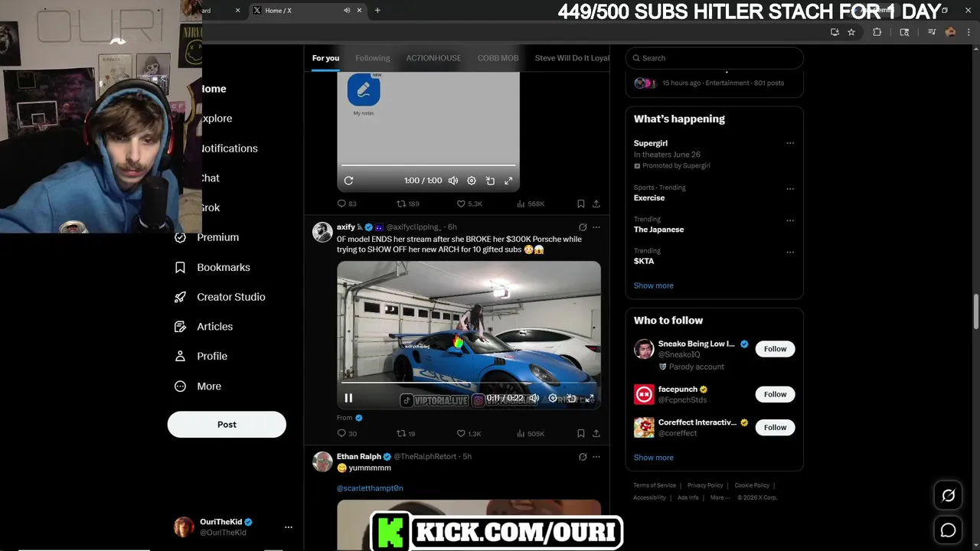Screen dimensions: 980x551
Task: Repost axify's post with 19 reposts
Action: tap(406, 433)
